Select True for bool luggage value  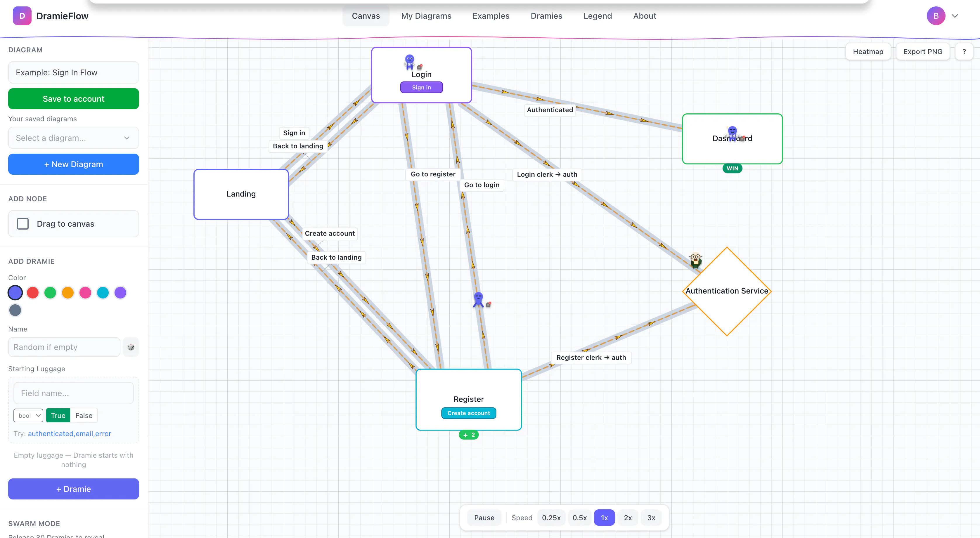(x=58, y=415)
